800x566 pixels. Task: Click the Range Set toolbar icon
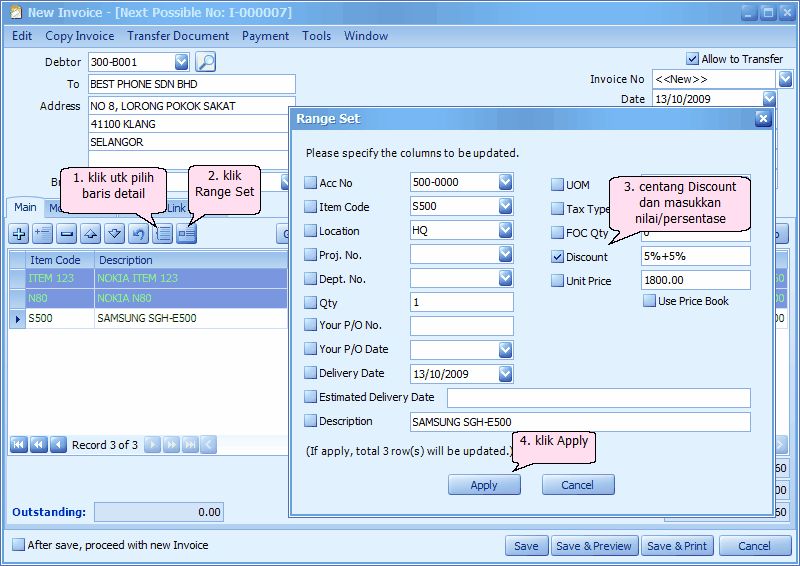186,233
